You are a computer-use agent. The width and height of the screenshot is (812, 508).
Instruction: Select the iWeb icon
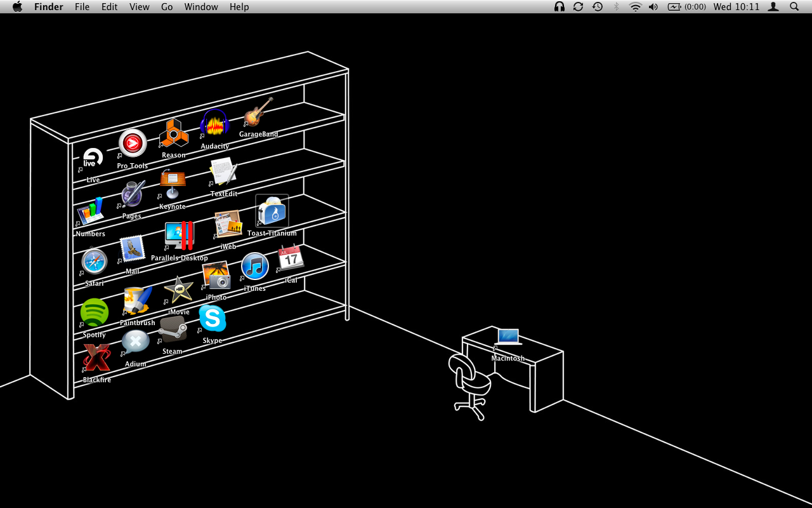click(228, 225)
